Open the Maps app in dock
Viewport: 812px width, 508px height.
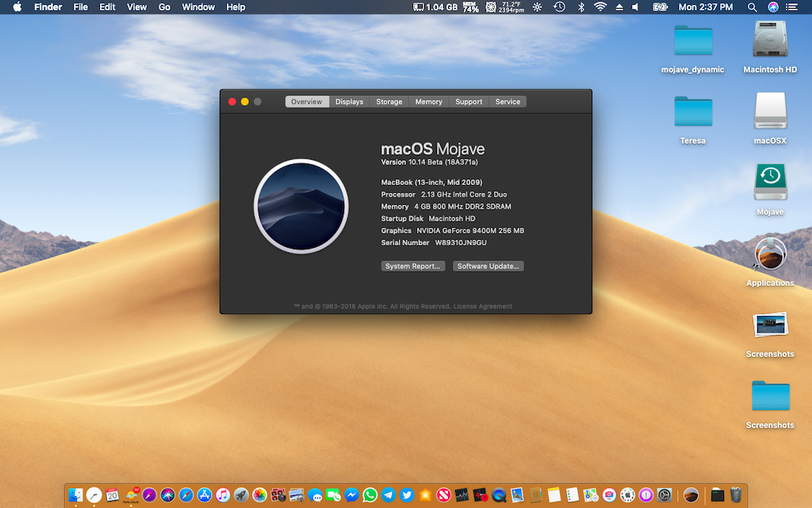590,495
